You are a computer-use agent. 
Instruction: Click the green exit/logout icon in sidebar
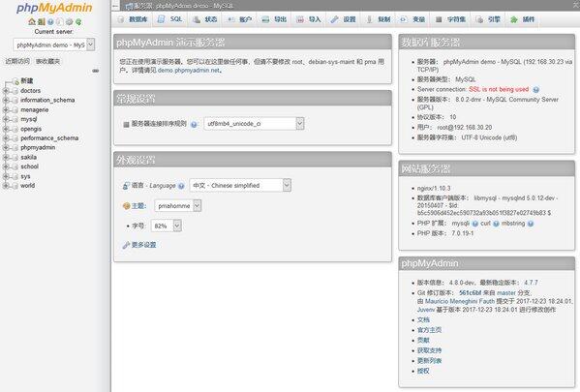tap(42, 22)
